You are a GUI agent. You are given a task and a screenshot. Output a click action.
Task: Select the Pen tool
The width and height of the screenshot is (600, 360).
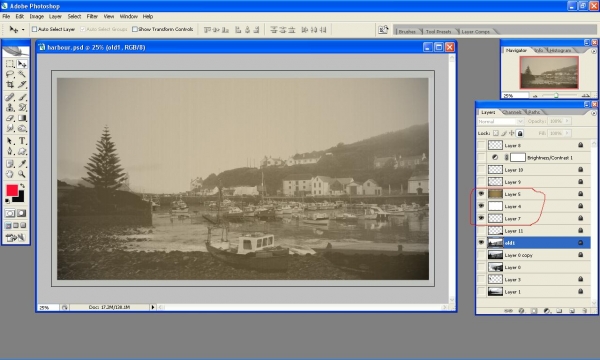(10, 151)
